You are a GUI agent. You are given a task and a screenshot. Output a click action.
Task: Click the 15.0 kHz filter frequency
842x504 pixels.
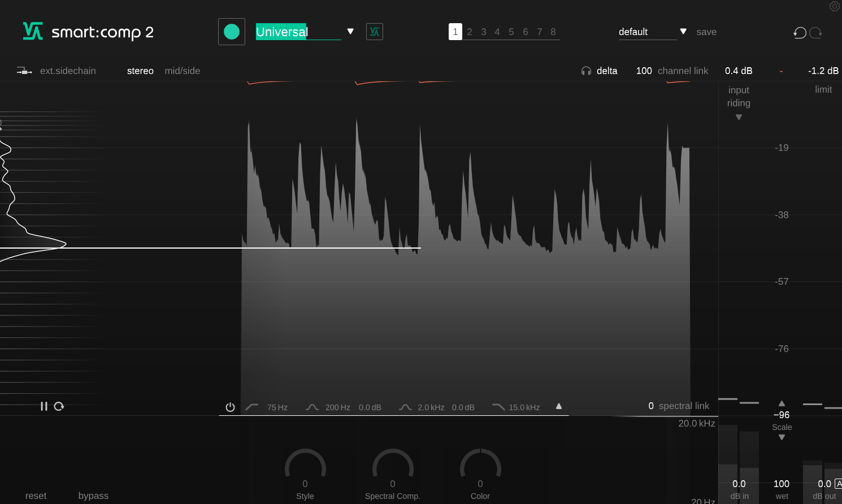524,407
